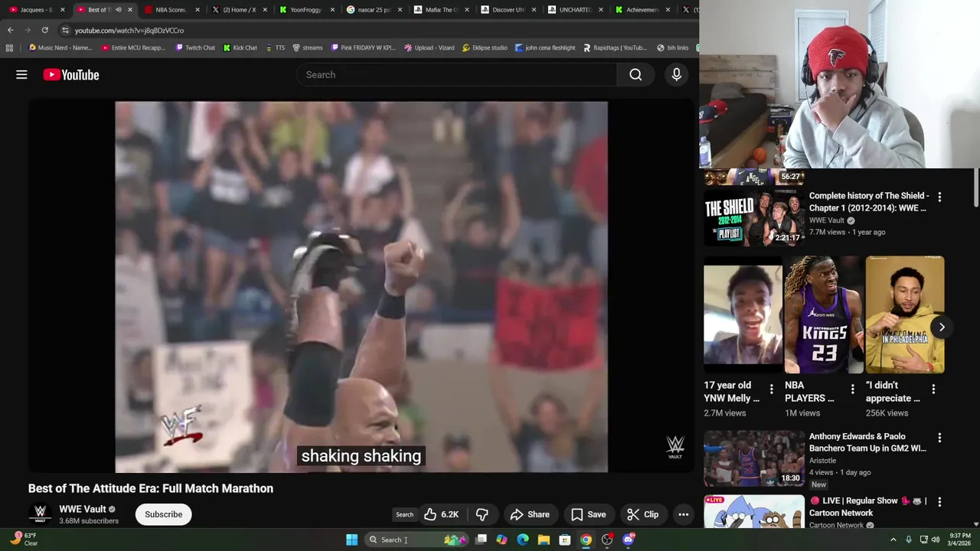Screen dimensions: 980x551
Task: Open more actions (three dots) under the video
Action: pyautogui.click(x=683, y=514)
